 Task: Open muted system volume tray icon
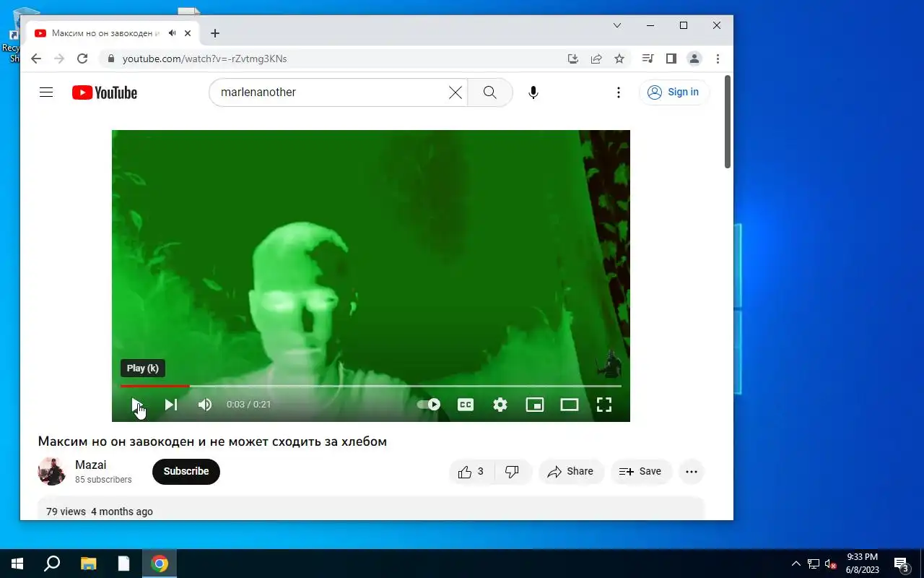[x=831, y=564]
